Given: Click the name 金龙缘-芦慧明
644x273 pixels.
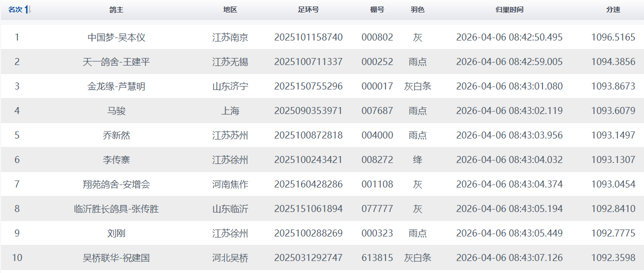Looking at the screenshot, I should click(x=116, y=86).
